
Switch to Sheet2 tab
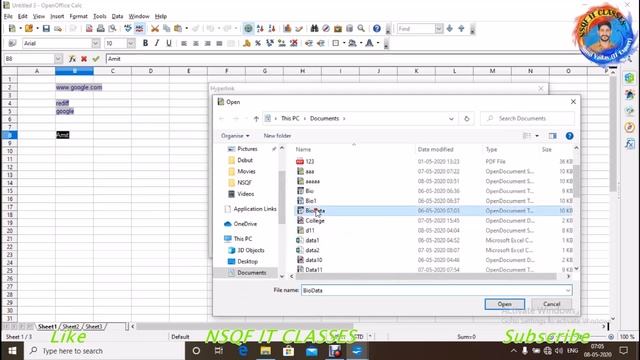[71, 327]
